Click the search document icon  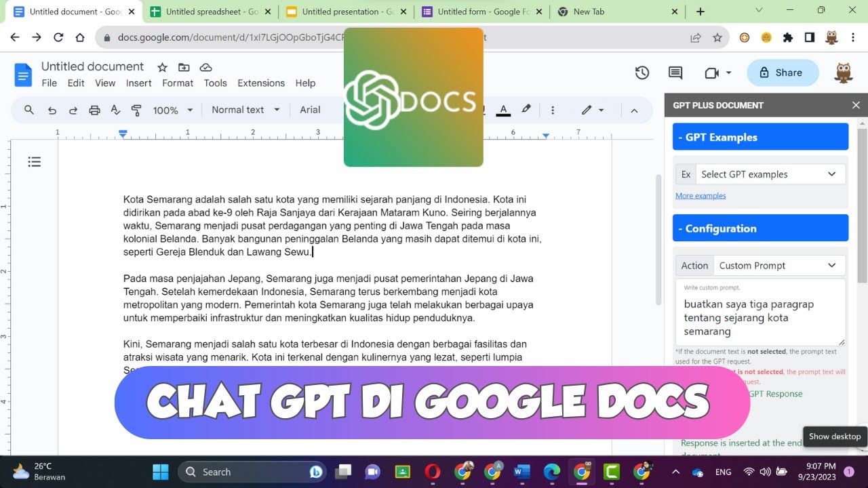(x=29, y=109)
